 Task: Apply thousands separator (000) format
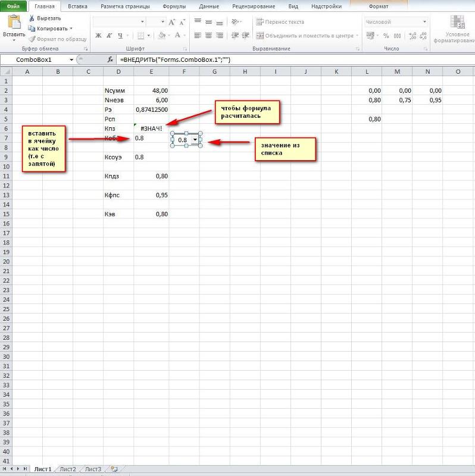pos(397,36)
